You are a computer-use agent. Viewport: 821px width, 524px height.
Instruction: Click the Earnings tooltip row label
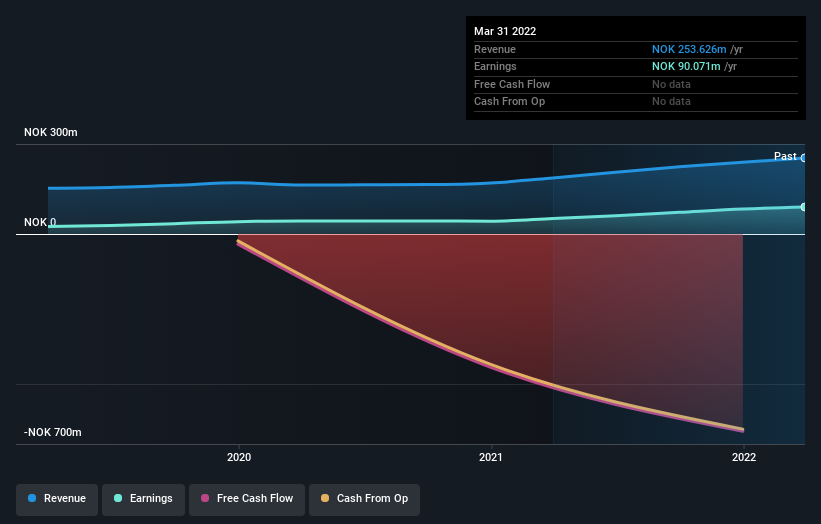click(x=495, y=66)
